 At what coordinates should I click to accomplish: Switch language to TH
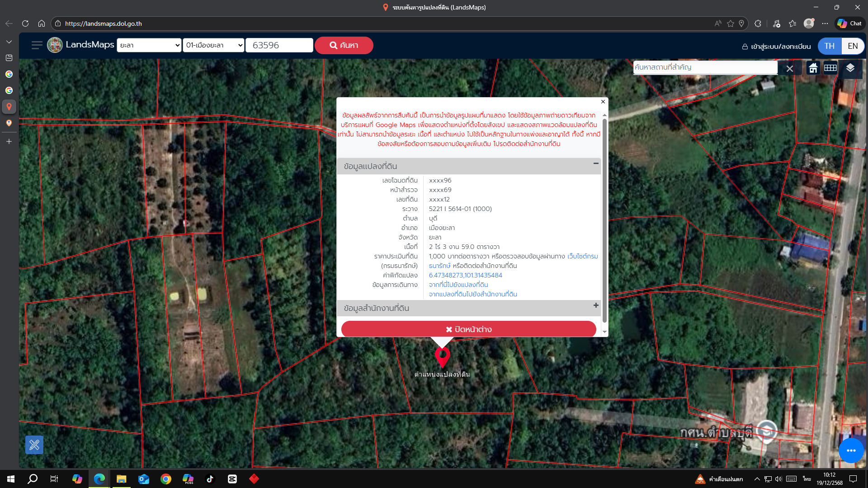click(x=829, y=46)
